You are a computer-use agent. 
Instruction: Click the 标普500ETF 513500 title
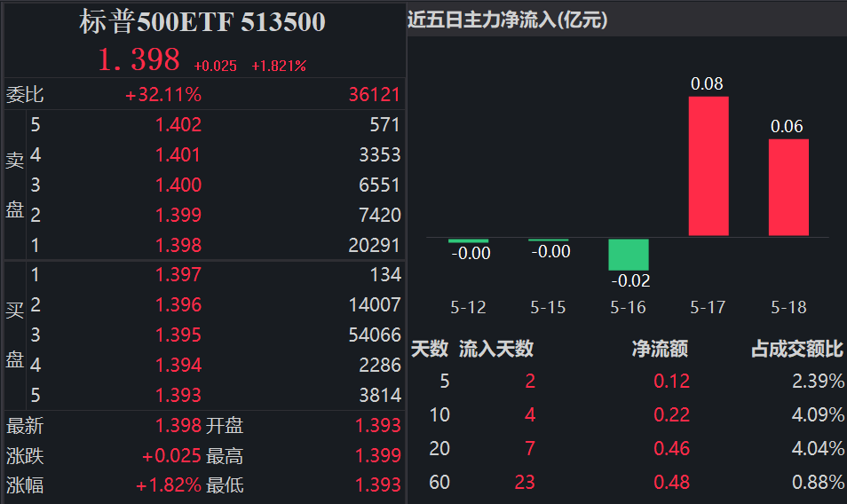tap(202, 22)
